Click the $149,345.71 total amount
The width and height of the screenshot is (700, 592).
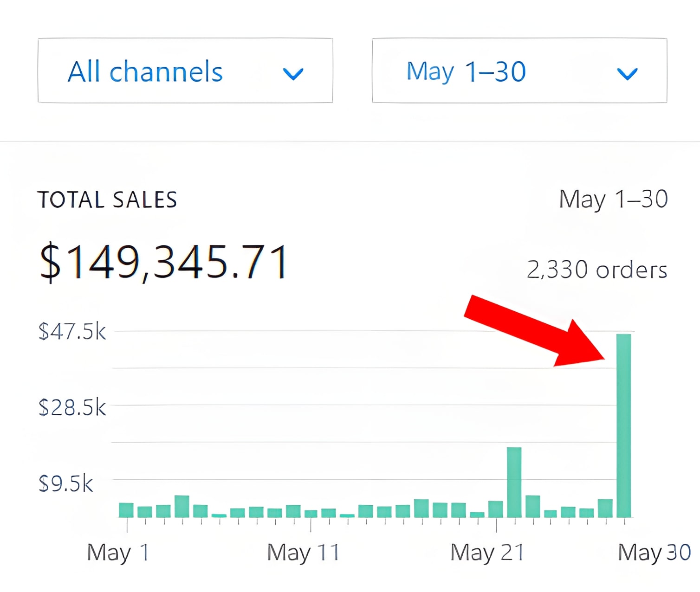tap(164, 262)
